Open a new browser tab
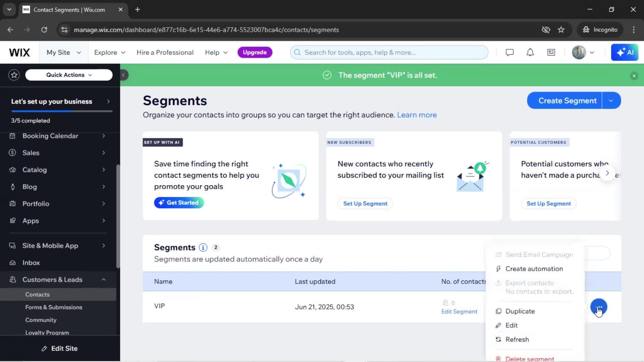The image size is (644, 362). (138, 9)
